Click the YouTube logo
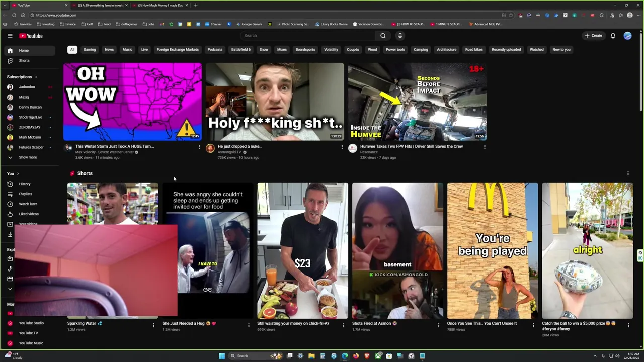The width and height of the screenshot is (644, 362). (x=31, y=36)
